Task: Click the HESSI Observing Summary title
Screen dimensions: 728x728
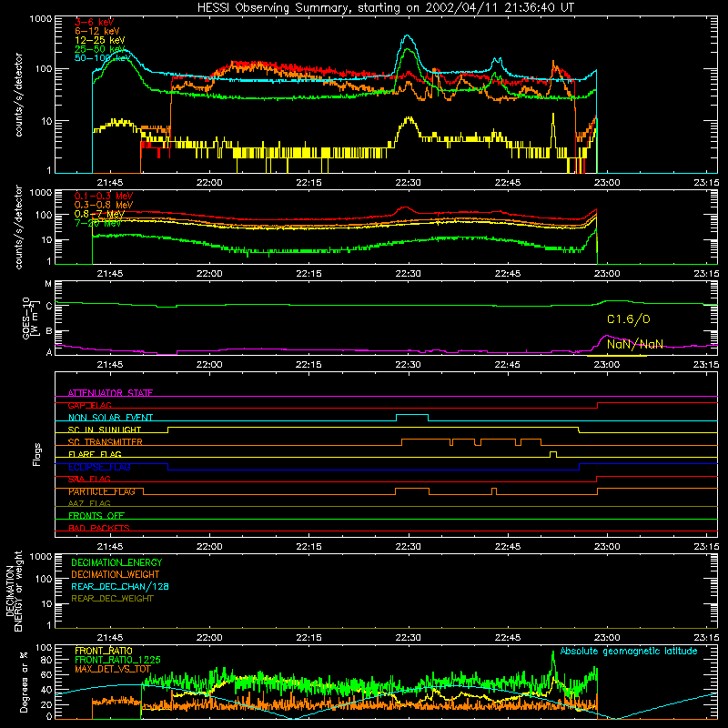Action: click(x=386, y=8)
